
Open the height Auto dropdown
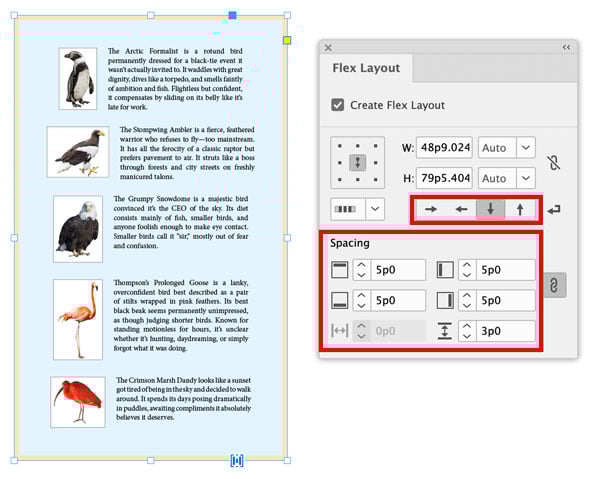click(x=525, y=178)
